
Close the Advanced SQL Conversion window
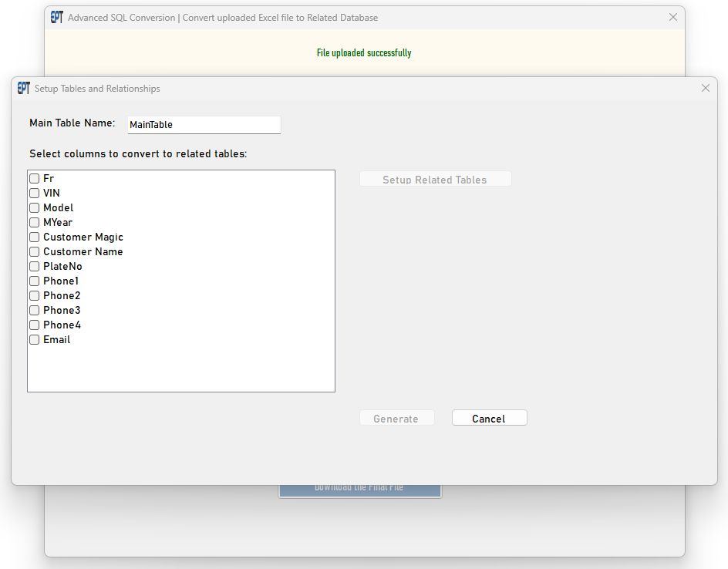(672, 17)
